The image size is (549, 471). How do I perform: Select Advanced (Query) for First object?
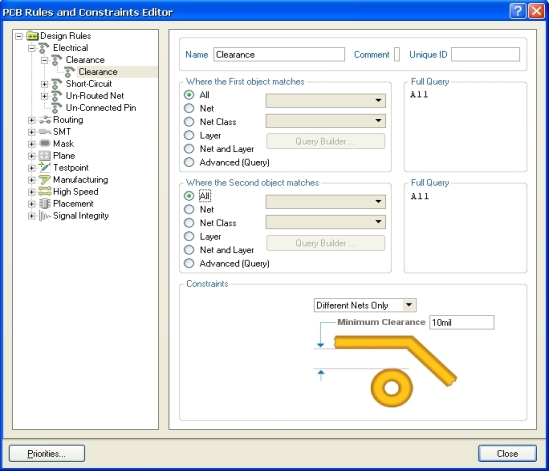[x=189, y=162]
